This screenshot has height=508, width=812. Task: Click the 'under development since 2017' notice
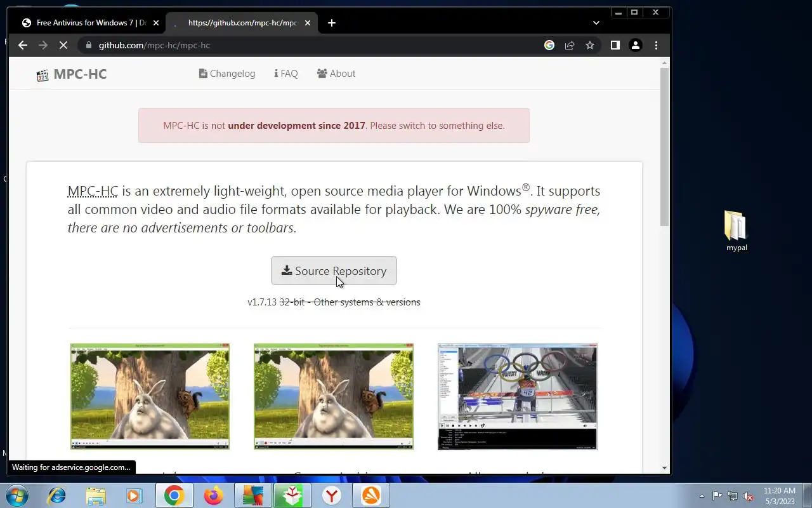click(x=296, y=126)
